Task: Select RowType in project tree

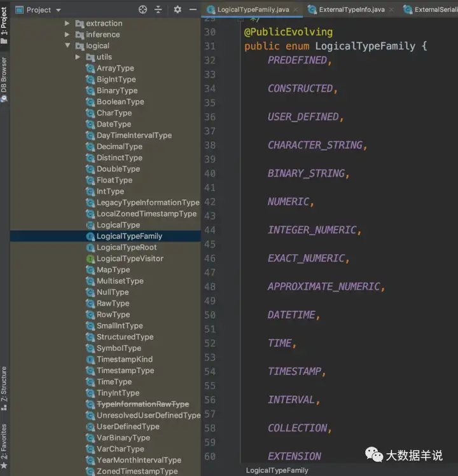Action: 113,315
